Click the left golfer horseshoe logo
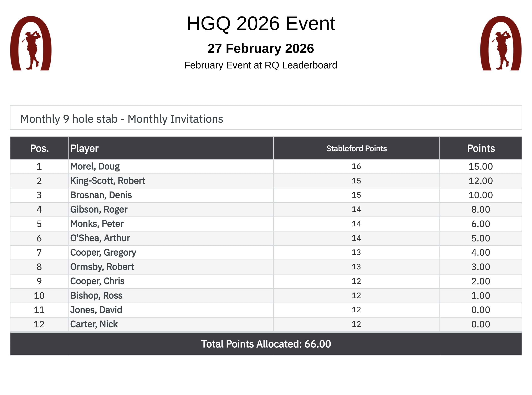Screen dimensions: 532x395 point(31,43)
